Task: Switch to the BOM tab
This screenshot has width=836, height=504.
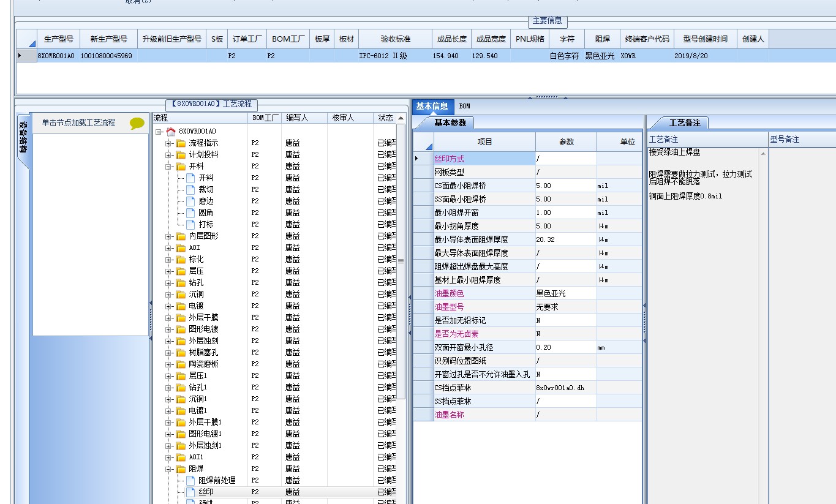Action: click(465, 106)
